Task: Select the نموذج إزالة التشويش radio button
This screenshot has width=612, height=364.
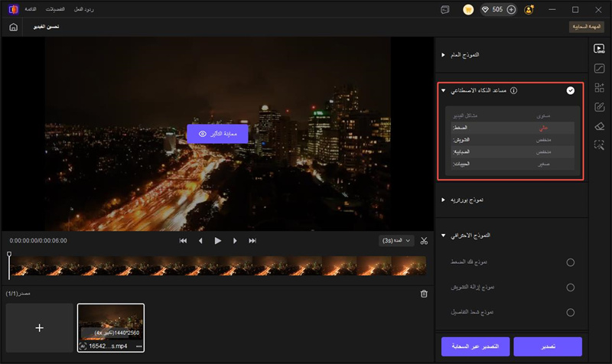Action: tap(570, 288)
